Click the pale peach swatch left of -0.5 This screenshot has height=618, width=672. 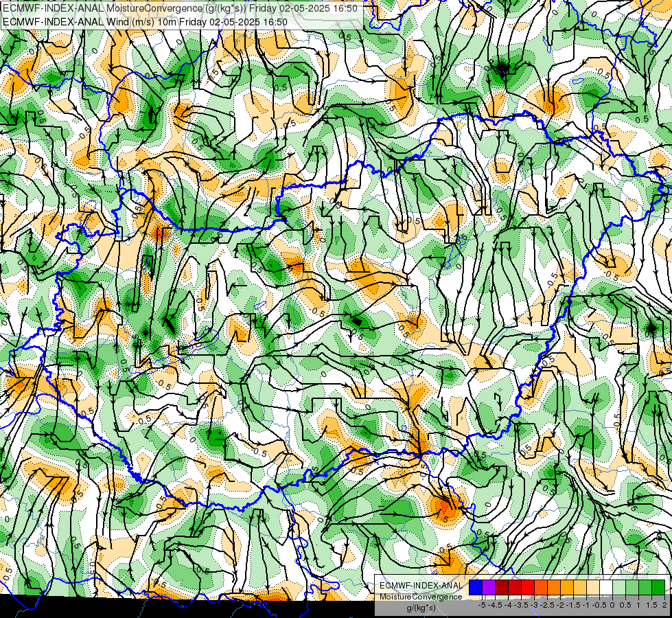(593, 587)
